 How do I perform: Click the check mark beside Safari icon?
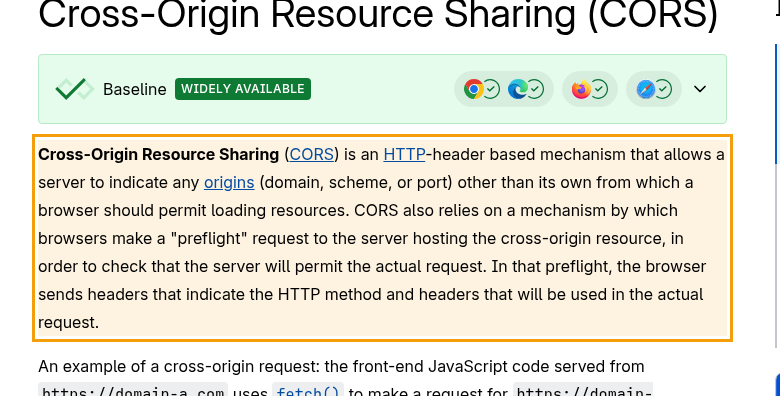[x=663, y=89]
